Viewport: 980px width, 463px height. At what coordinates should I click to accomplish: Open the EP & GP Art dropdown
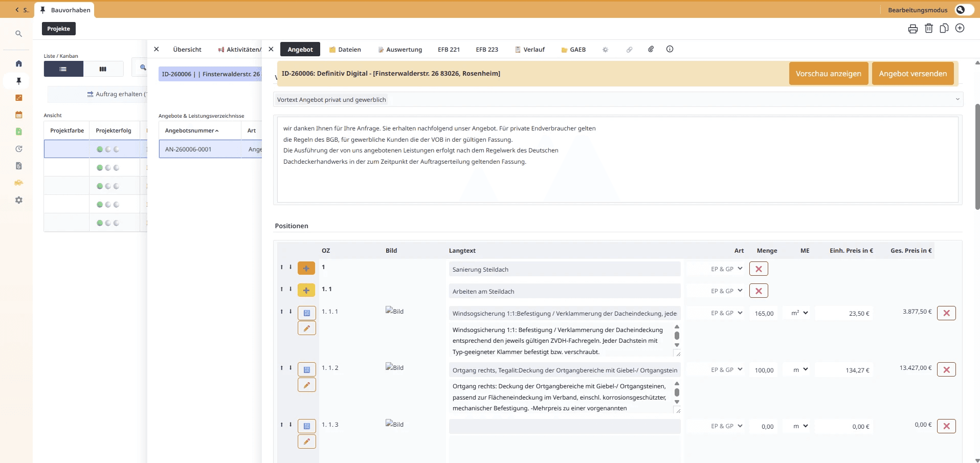pos(725,313)
